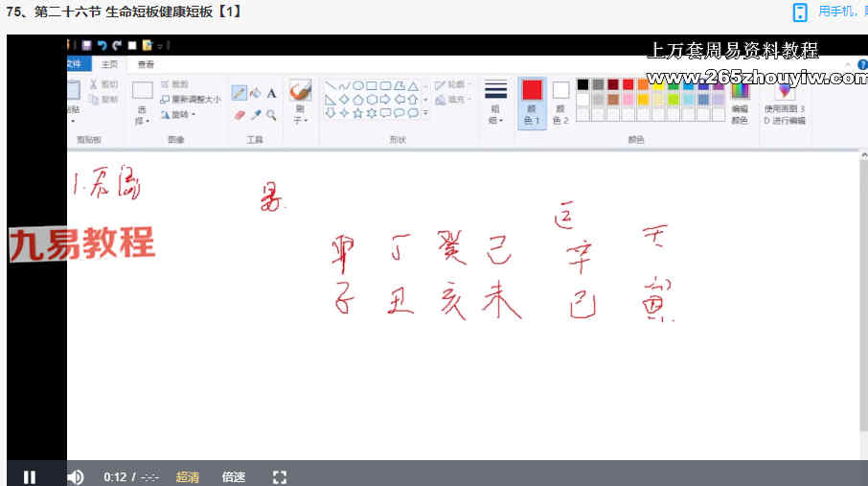Click the Brushes tool icon
The image size is (868, 486).
click(301, 90)
